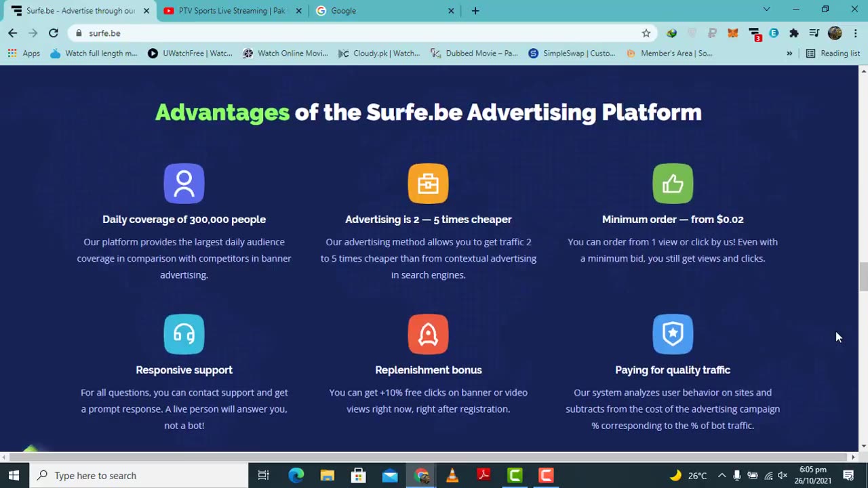Click the headset icon above Responsive support
The image size is (868, 488).
[184, 333]
